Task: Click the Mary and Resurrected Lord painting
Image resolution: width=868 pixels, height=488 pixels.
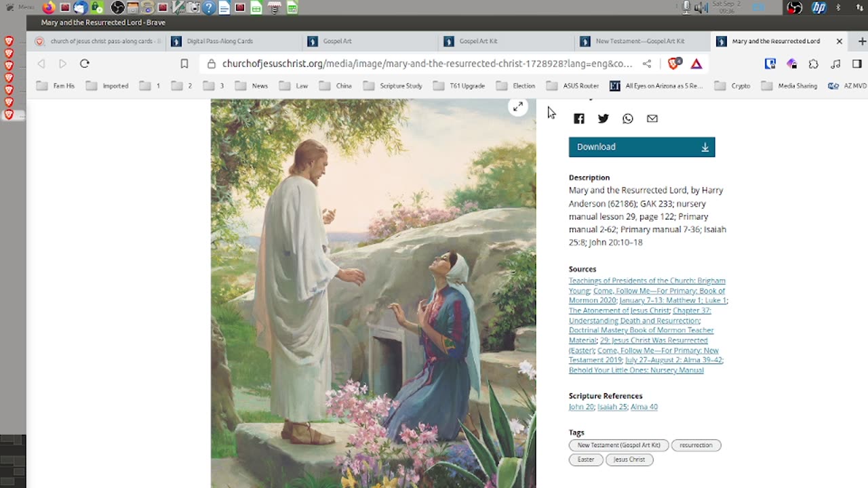Action: tap(373, 293)
